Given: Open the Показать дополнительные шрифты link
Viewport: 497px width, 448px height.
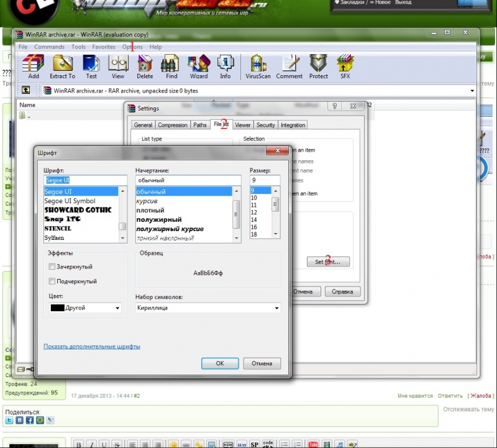Looking at the screenshot, I should click(x=92, y=346).
